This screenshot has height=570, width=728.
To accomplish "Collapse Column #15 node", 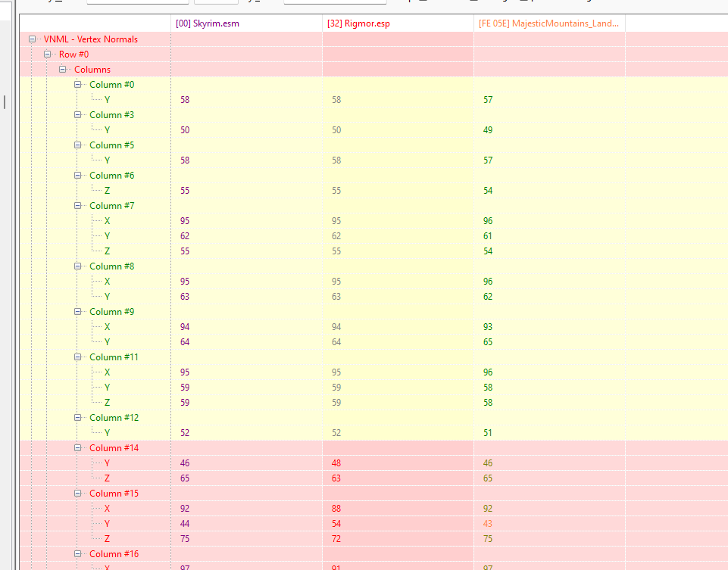I will pos(78,494).
